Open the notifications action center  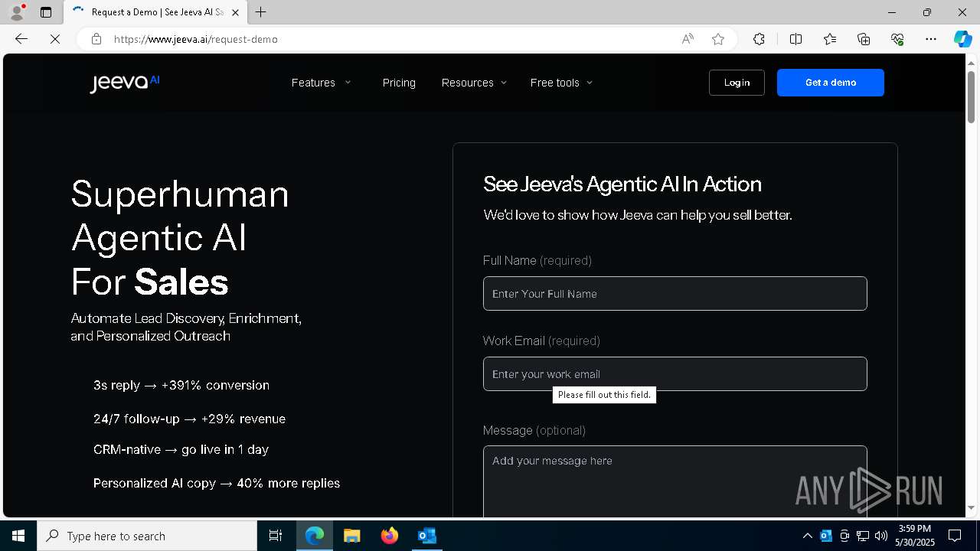click(x=955, y=536)
